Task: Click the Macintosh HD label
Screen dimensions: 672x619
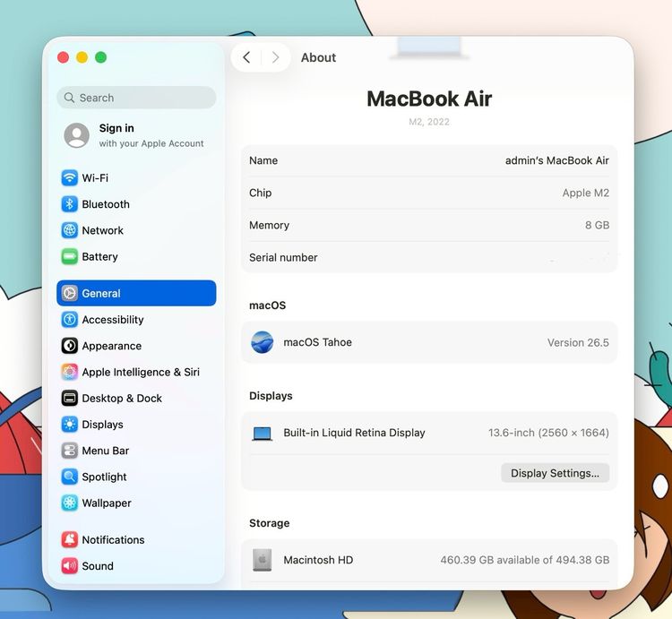Action: (x=318, y=560)
